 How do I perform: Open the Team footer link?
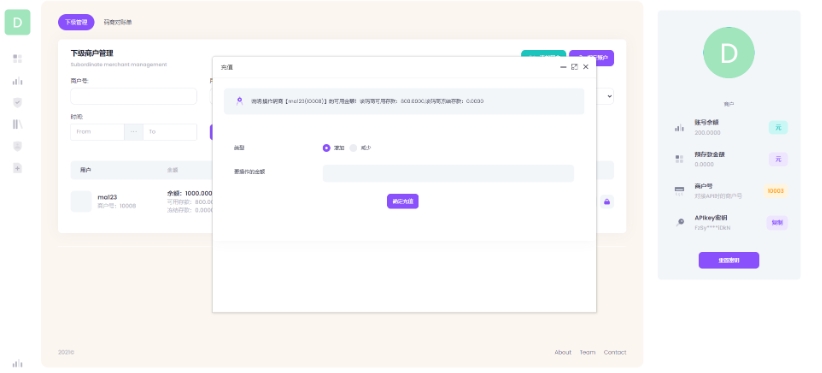[587, 352]
